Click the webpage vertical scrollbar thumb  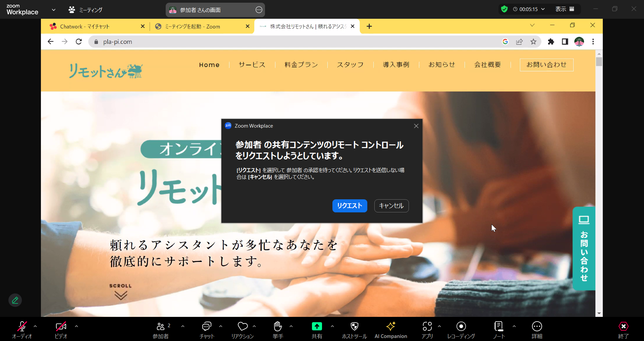tap(599, 62)
